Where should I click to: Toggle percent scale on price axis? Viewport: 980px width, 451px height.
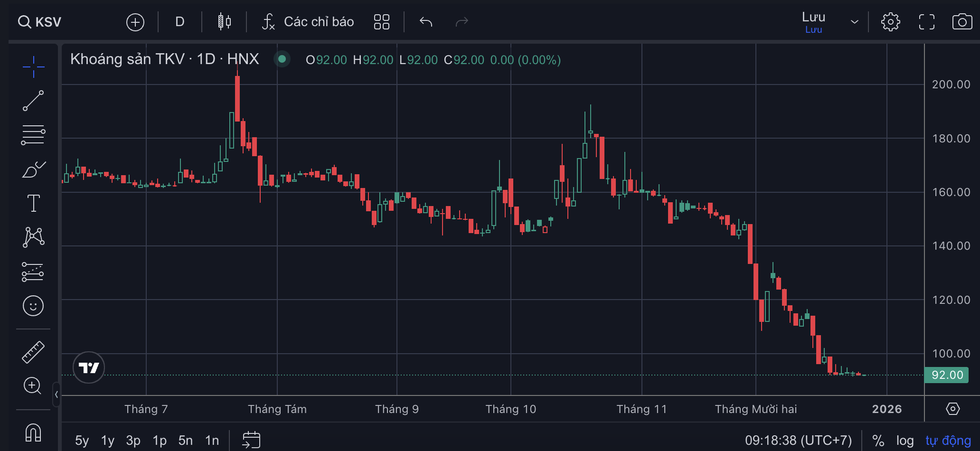(878, 440)
